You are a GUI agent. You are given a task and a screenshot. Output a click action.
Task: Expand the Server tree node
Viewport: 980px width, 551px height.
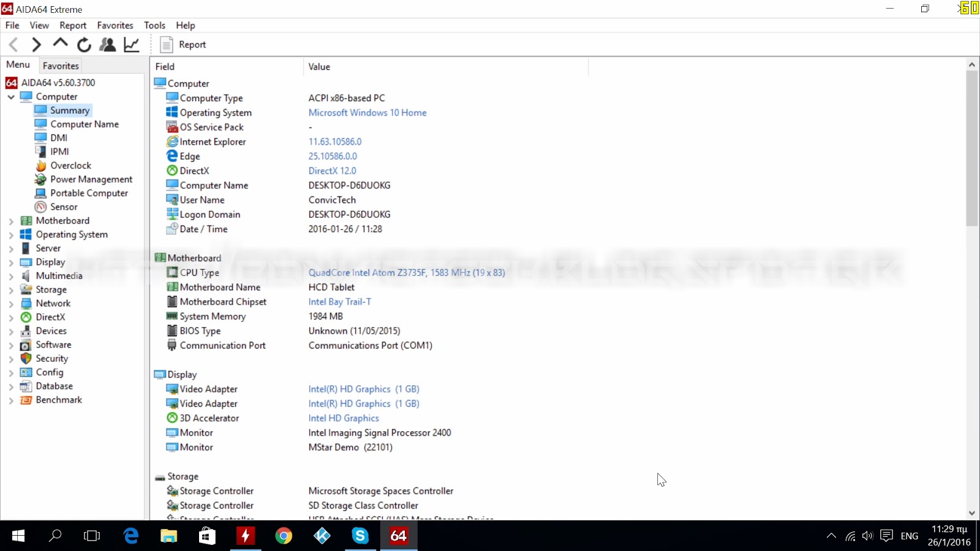11,249
